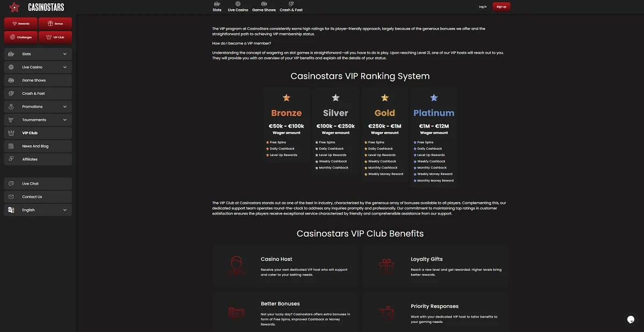Click the Log in button
Screen dimensions: 644x332
(x=482, y=6)
